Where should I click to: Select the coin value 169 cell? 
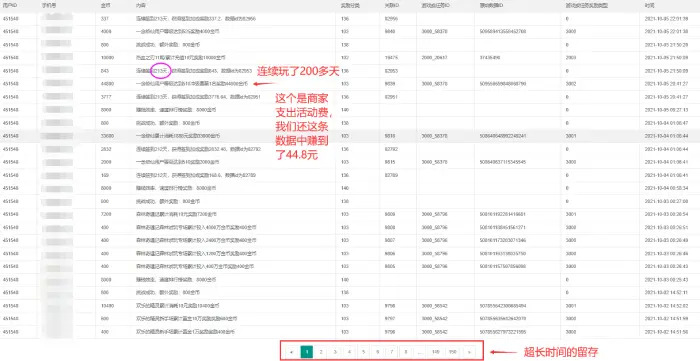104,175
